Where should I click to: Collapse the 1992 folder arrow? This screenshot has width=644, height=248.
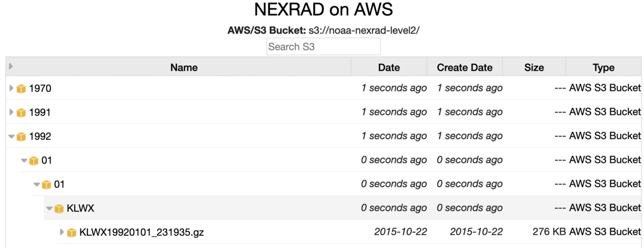tap(12, 137)
